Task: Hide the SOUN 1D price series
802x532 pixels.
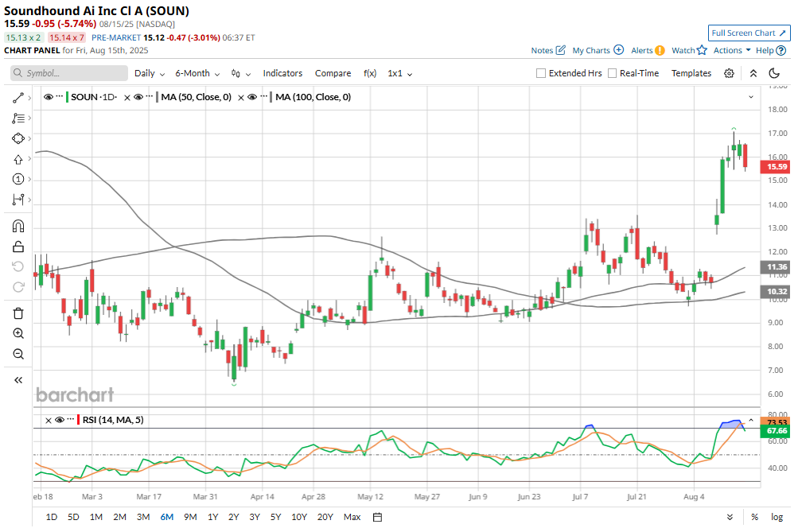Action: click(x=49, y=96)
